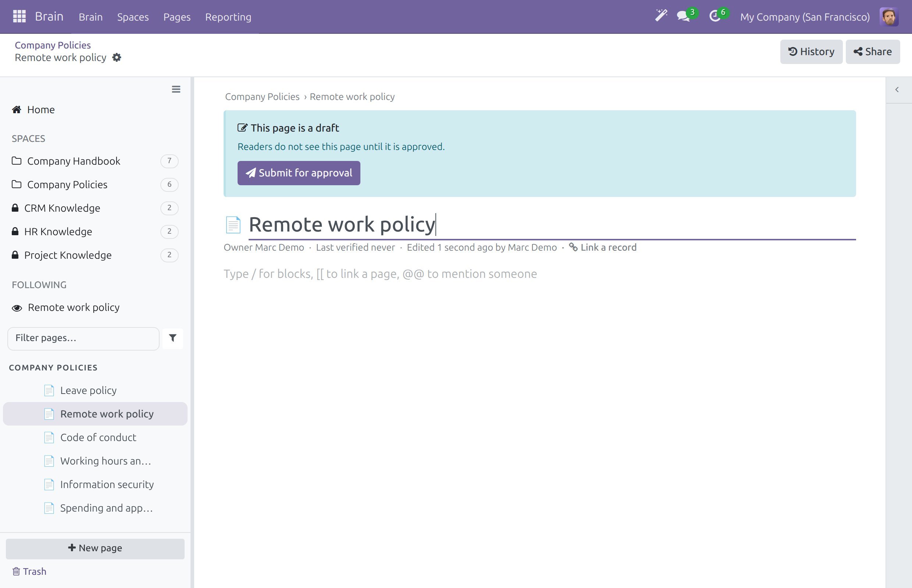Screen dimensions: 912x588
Task: Open the Company Handbook space
Action: click(x=95, y=161)
